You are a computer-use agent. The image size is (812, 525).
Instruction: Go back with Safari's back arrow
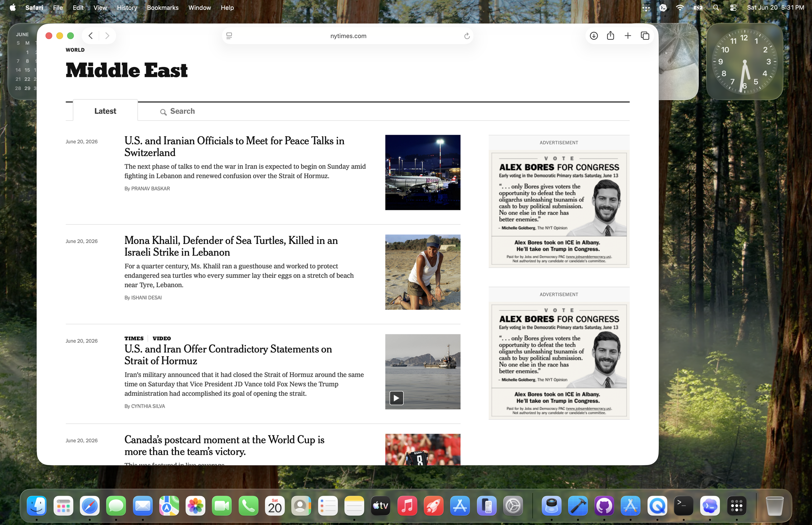tap(91, 36)
